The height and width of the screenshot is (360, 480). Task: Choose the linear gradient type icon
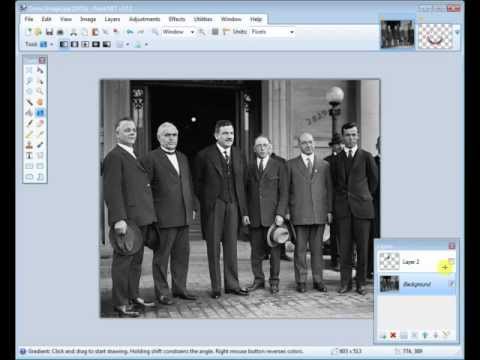63,44
